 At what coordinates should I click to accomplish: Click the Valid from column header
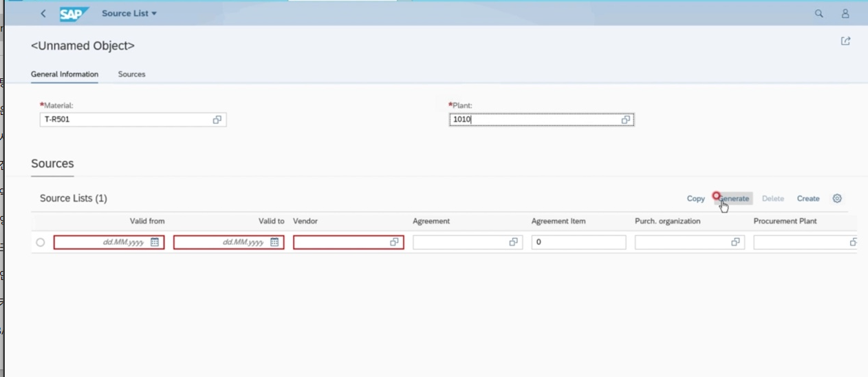click(147, 221)
